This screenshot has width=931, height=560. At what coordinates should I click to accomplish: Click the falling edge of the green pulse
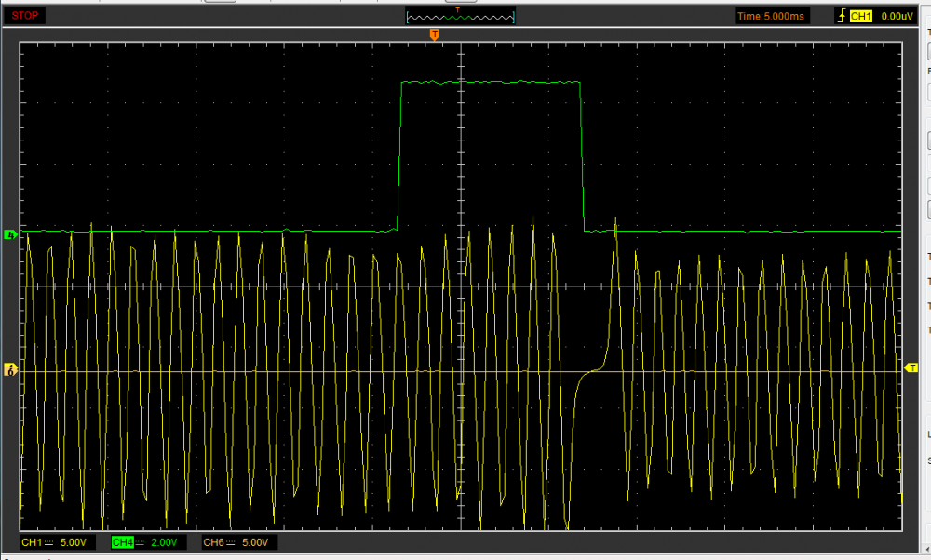(582, 158)
